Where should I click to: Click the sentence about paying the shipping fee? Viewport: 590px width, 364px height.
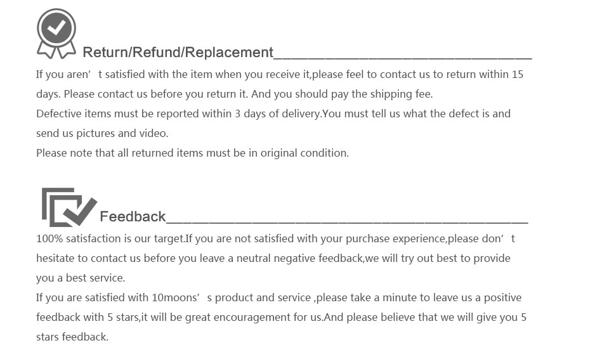click(x=342, y=94)
